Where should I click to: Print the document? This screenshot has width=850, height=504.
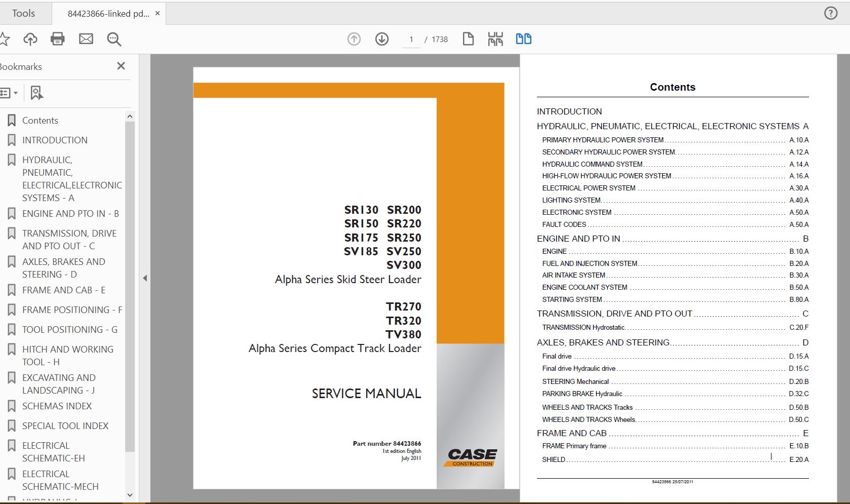tap(58, 39)
